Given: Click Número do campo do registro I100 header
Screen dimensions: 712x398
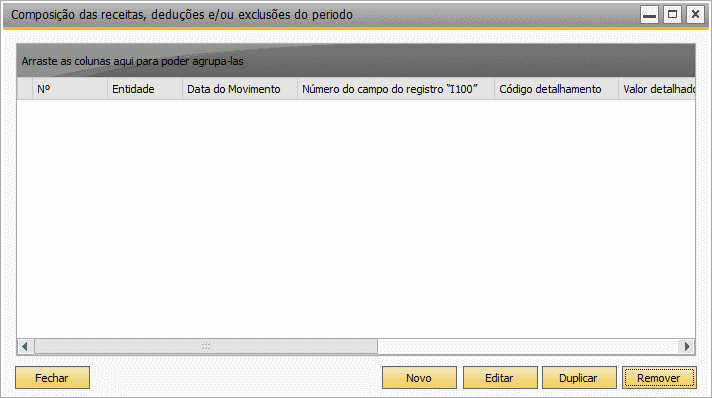Looking at the screenshot, I should (396, 89).
